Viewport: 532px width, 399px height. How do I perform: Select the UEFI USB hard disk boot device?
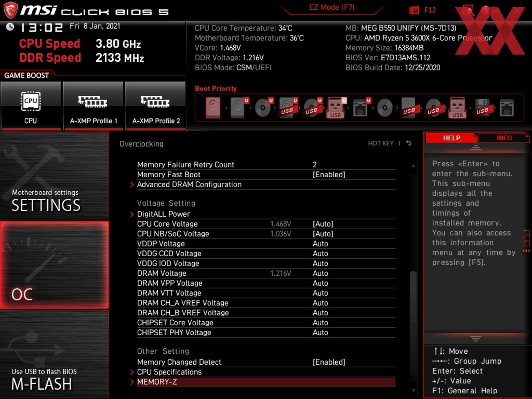click(288, 108)
